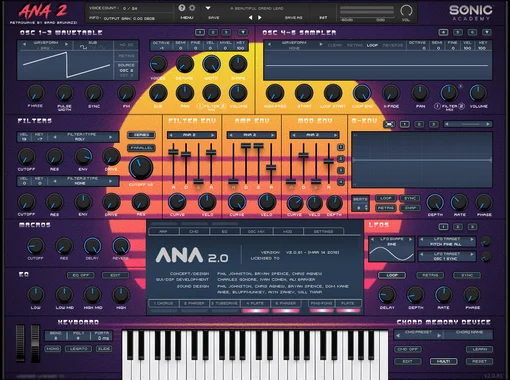Click the Init button

coord(323,18)
